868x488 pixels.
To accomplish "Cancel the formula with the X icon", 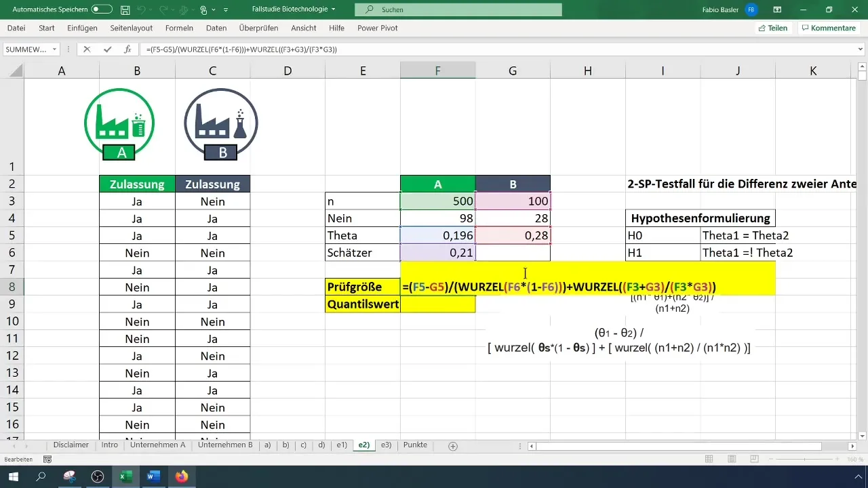I will tap(87, 49).
